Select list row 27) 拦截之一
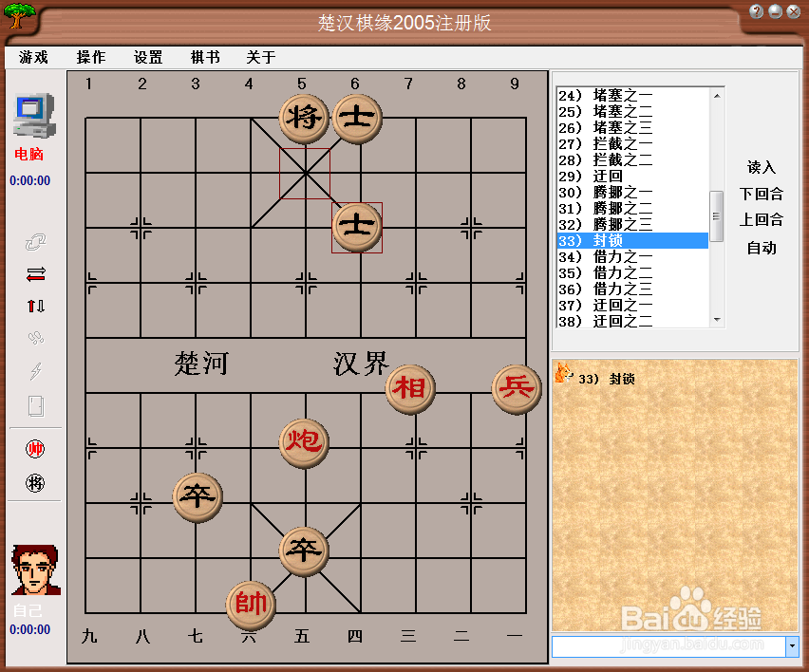809x672 pixels. pos(632,144)
